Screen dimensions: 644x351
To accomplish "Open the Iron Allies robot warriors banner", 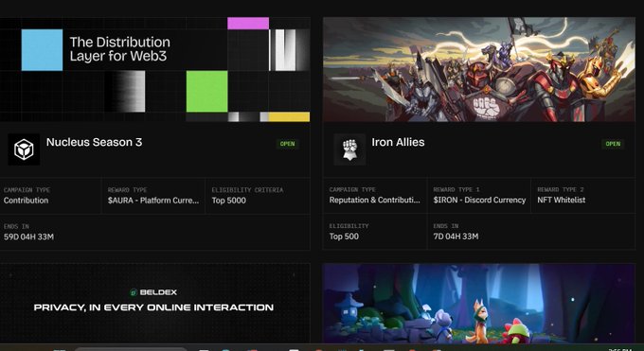I will point(479,69).
